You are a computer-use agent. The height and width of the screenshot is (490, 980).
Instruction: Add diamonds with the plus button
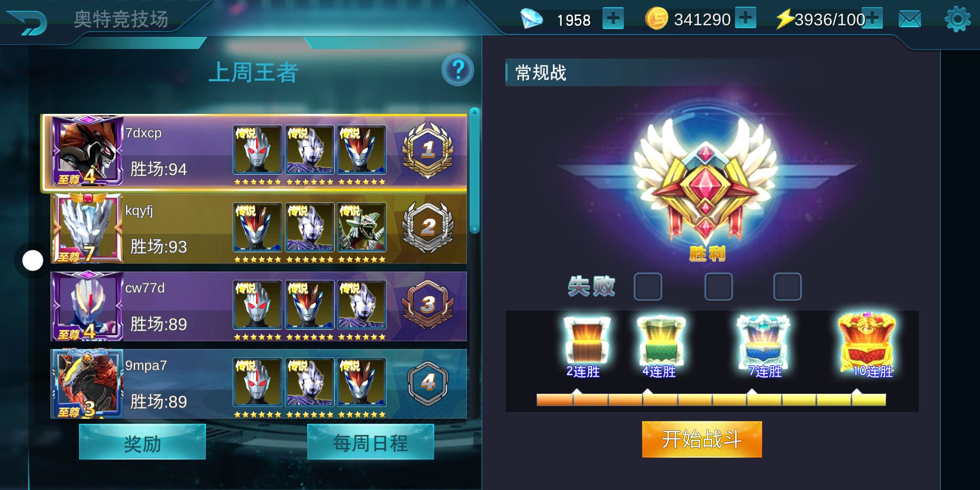coord(613,19)
